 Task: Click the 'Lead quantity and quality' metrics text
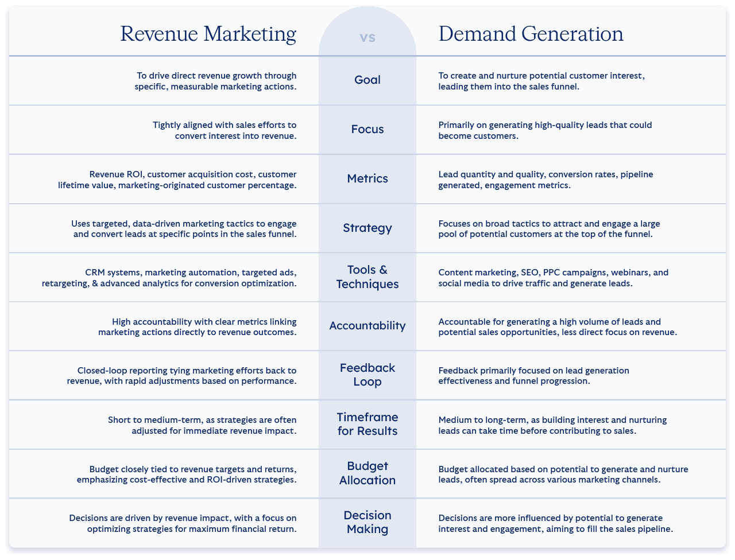coord(546,180)
